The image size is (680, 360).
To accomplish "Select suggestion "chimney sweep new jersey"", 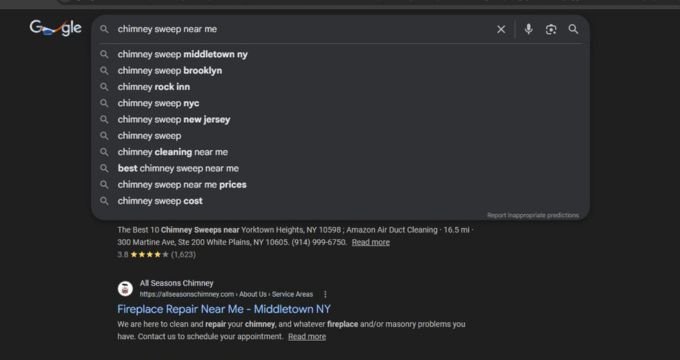I will coord(340,120).
